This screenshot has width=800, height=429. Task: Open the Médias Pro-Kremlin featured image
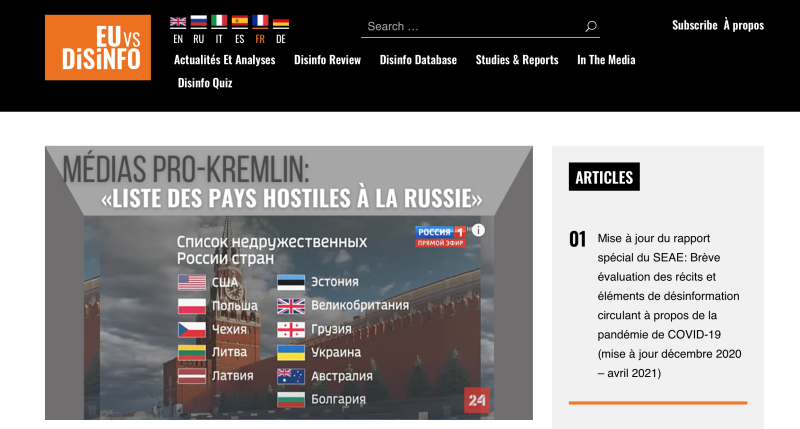tap(289, 283)
